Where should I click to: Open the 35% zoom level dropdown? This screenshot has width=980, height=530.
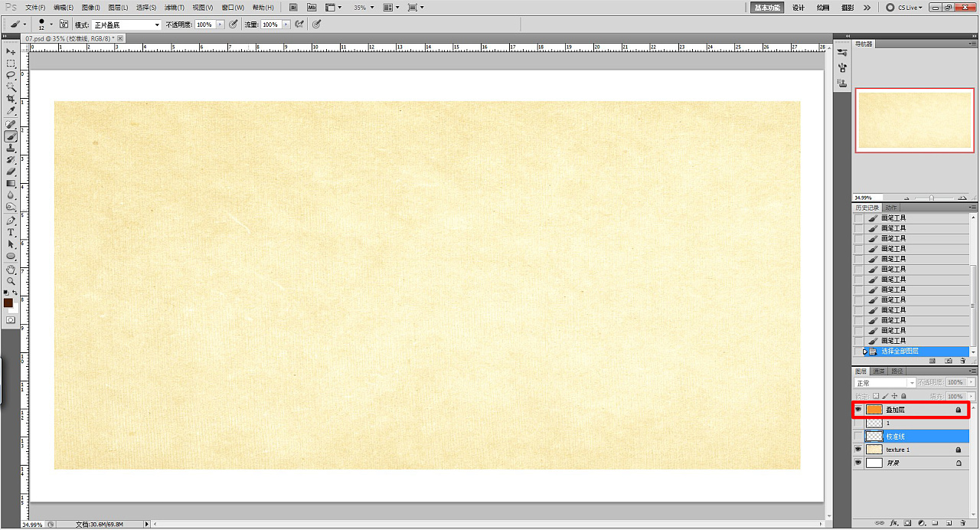[363, 8]
